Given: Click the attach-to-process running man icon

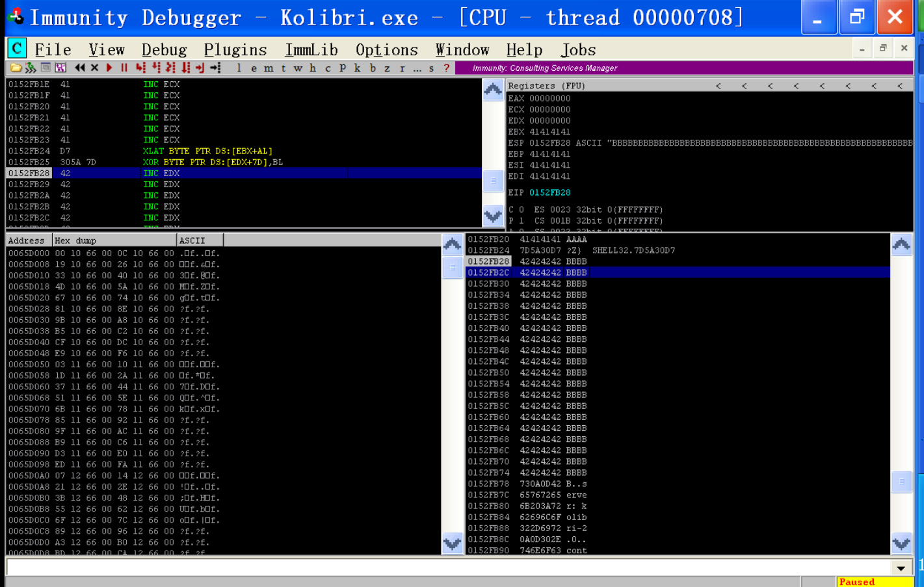Looking at the screenshot, I should pos(30,68).
